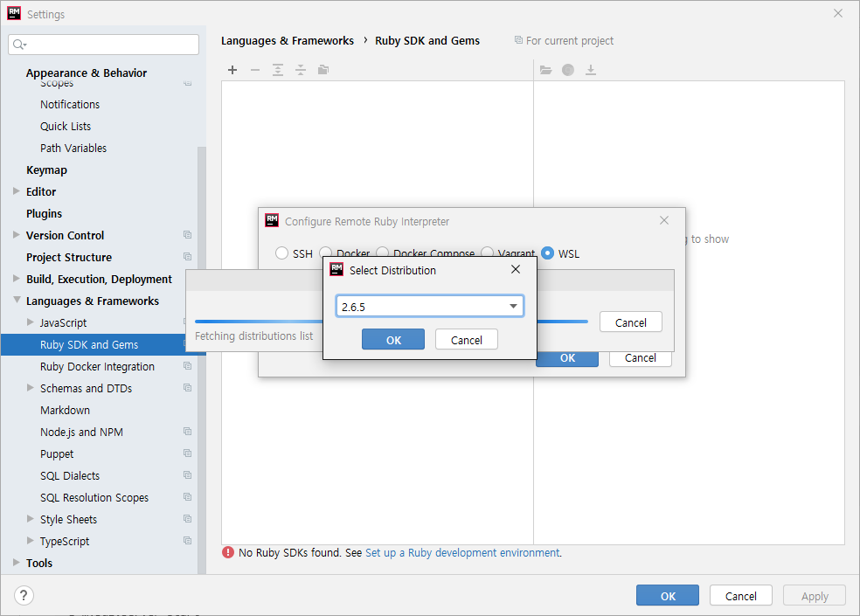This screenshot has height=616, width=860.
Task: Open the Keymap settings page
Action: point(46,170)
